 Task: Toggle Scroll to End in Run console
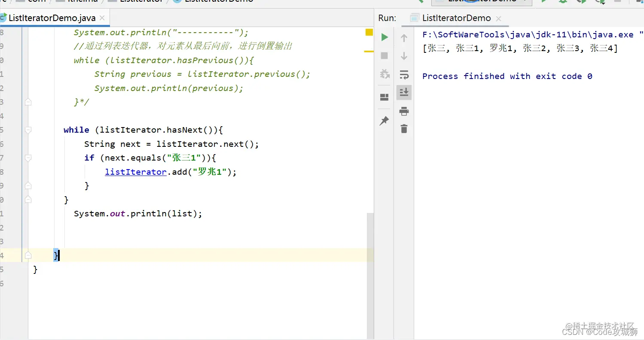pos(404,92)
